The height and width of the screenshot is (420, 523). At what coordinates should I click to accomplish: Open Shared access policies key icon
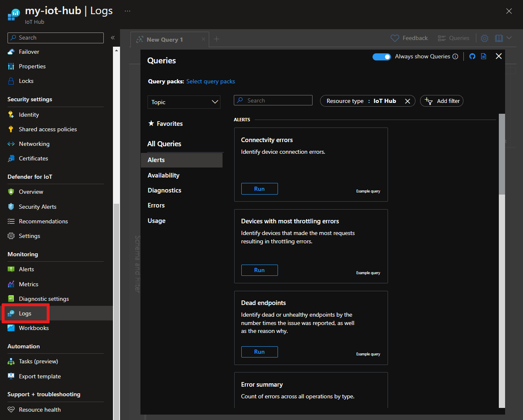click(x=11, y=129)
